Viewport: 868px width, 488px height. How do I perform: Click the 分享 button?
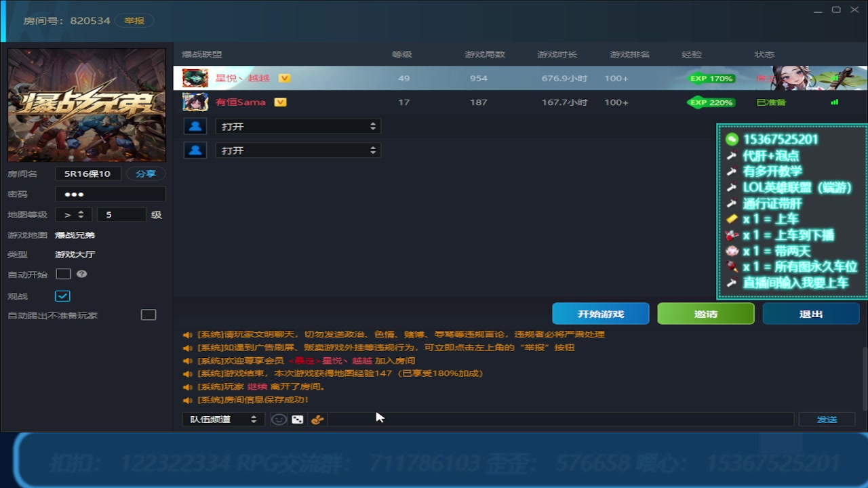[x=146, y=174]
